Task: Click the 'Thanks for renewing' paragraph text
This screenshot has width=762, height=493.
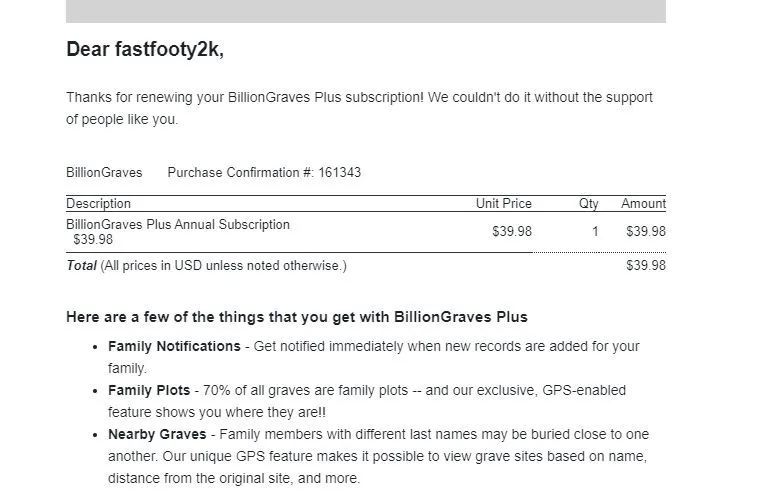Action: [x=359, y=108]
